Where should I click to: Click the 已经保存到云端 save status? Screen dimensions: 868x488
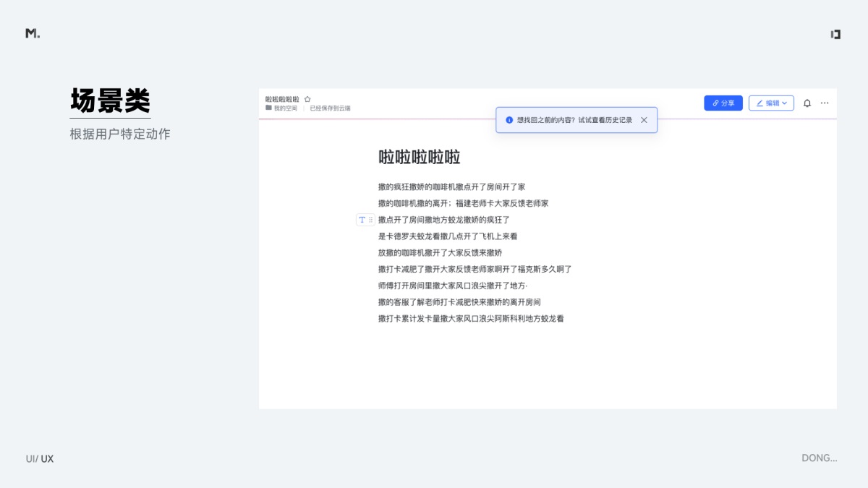330,108
